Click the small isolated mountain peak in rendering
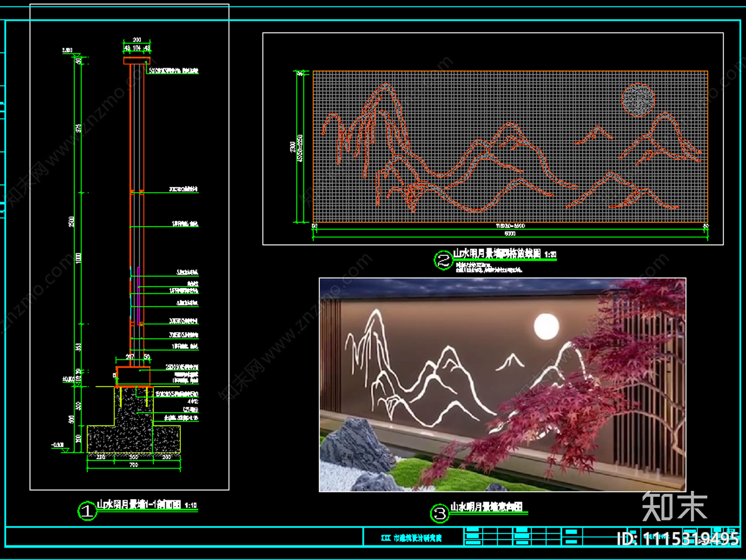 510,362
